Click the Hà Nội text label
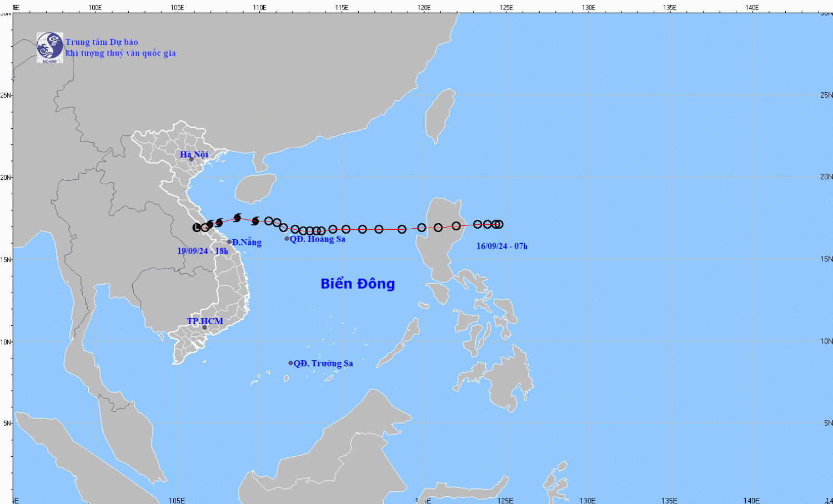Screen dimensions: 833x504 coord(194,154)
